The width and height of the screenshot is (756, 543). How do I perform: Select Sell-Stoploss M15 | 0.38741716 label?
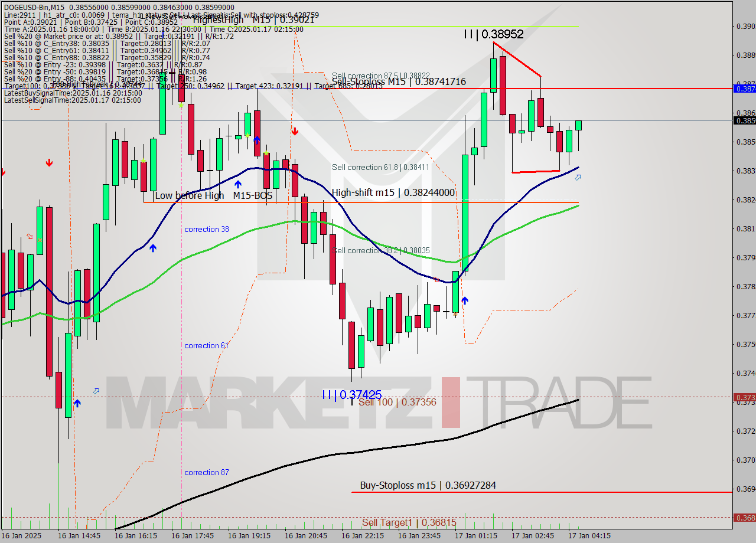(399, 82)
